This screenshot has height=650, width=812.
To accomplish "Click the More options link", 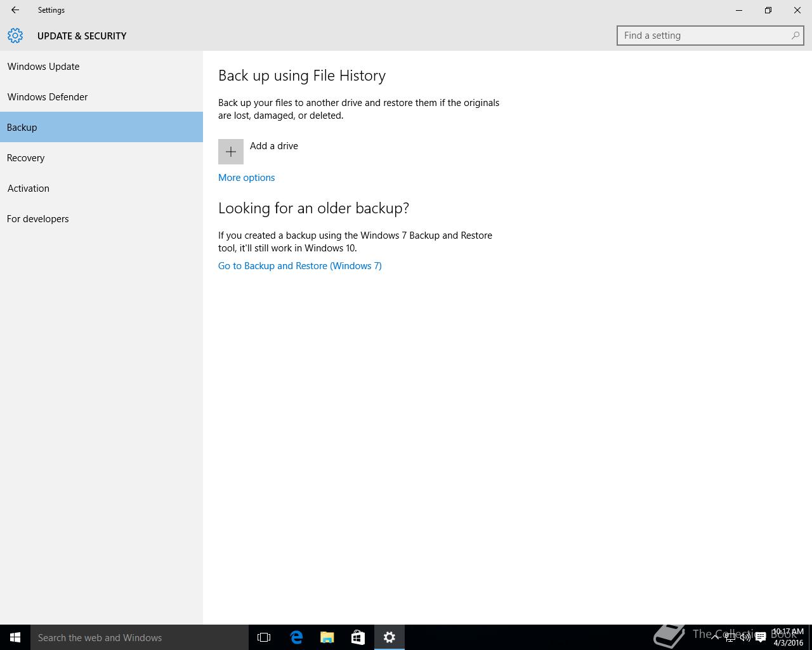I will point(247,178).
